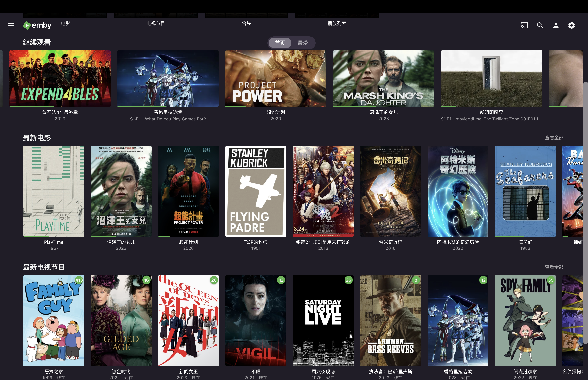Image resolution: width=588 pixels, height=380 pixels.
Task: Open the PlayTime movie poster
Action: (x=54, y=191)
